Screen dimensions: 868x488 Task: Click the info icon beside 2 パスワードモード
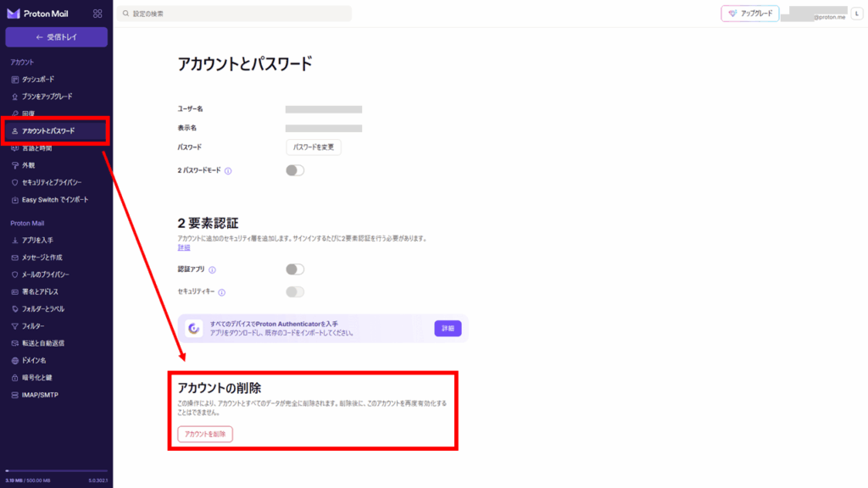228,170
